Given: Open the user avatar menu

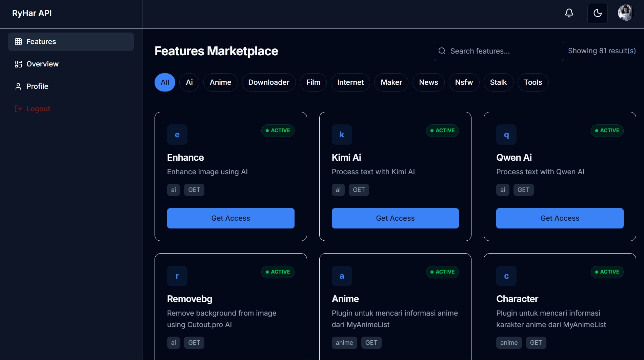Looking at the screenshot, I should [x=625, y=13].
